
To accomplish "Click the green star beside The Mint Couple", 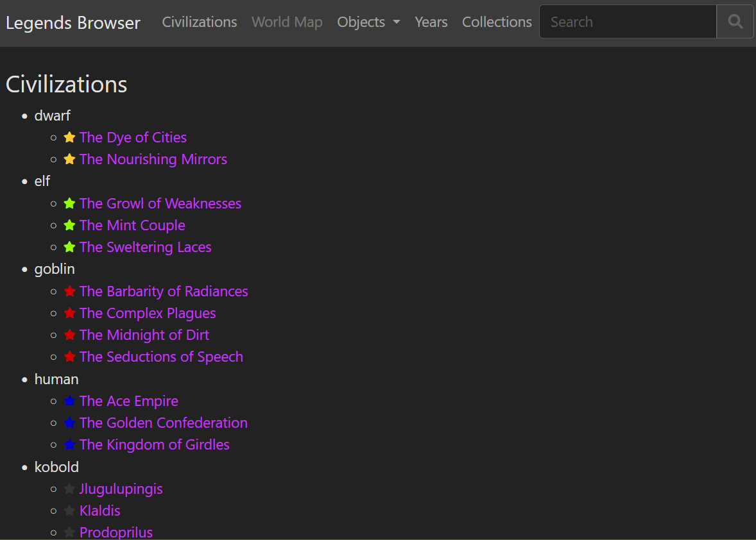I will 70,226.
